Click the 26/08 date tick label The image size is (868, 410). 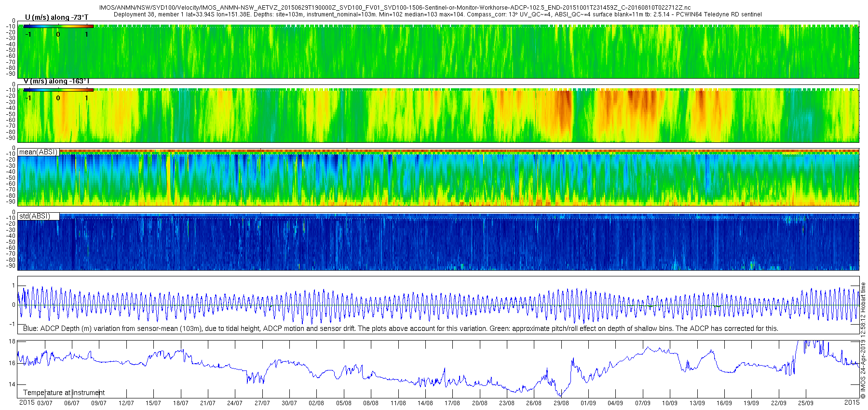(534, 403)
